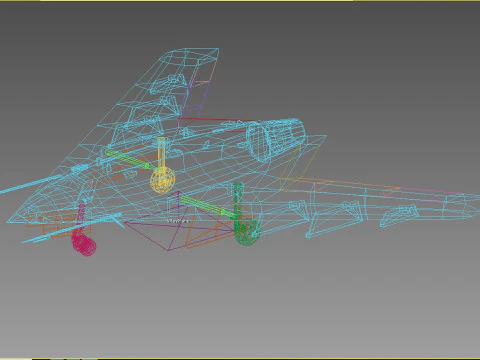Select the dark green landing gear wheel
The image size is (480, 360).
[247, 231]
